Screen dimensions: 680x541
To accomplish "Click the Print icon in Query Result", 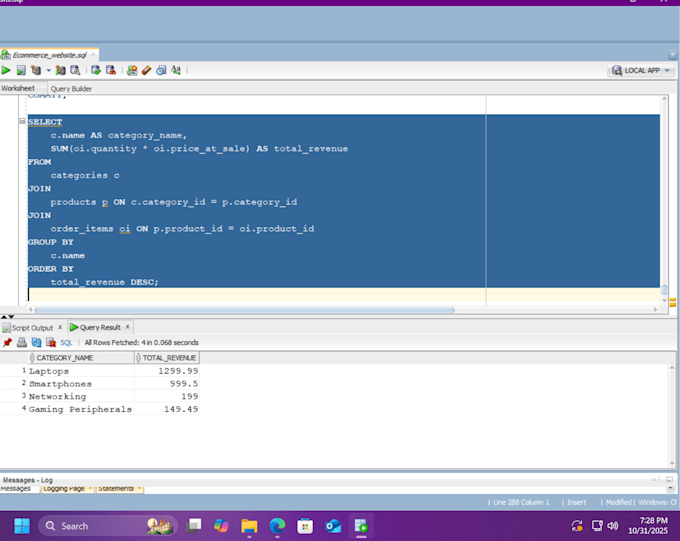I will point(22,343).
